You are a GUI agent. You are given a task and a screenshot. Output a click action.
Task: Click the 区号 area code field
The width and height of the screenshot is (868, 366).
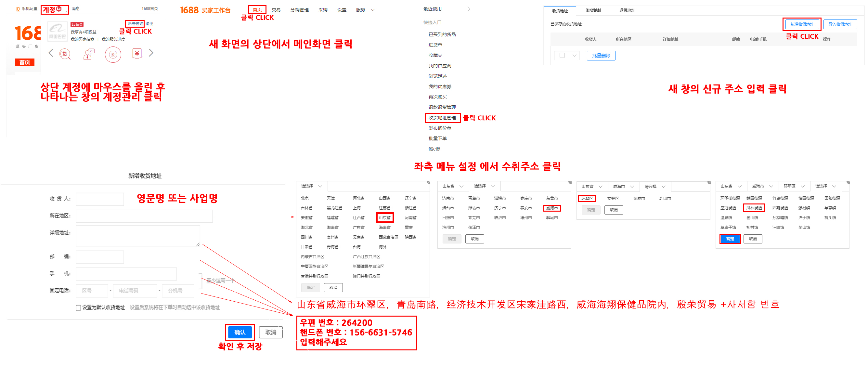(92, 291)
